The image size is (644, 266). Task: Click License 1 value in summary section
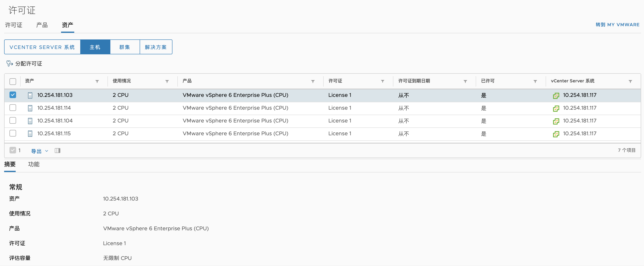point(114,243)
